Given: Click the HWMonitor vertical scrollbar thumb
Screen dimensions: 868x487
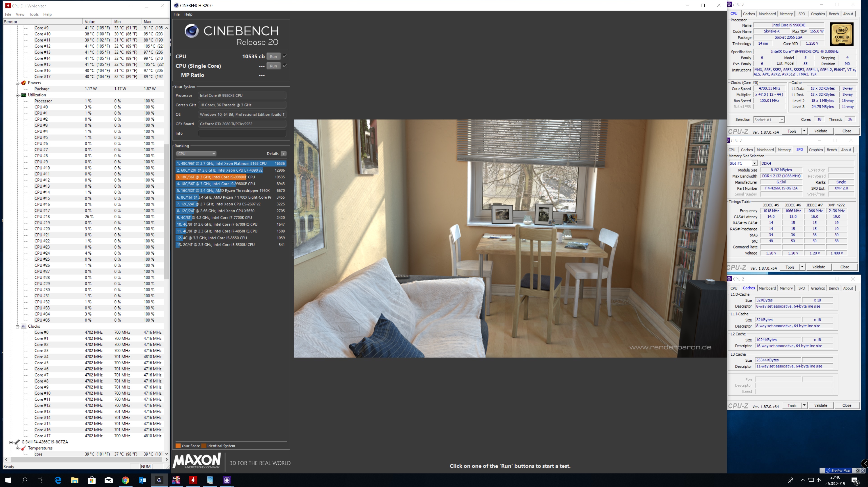Looking at the screenshot, I should click(167, 212).
